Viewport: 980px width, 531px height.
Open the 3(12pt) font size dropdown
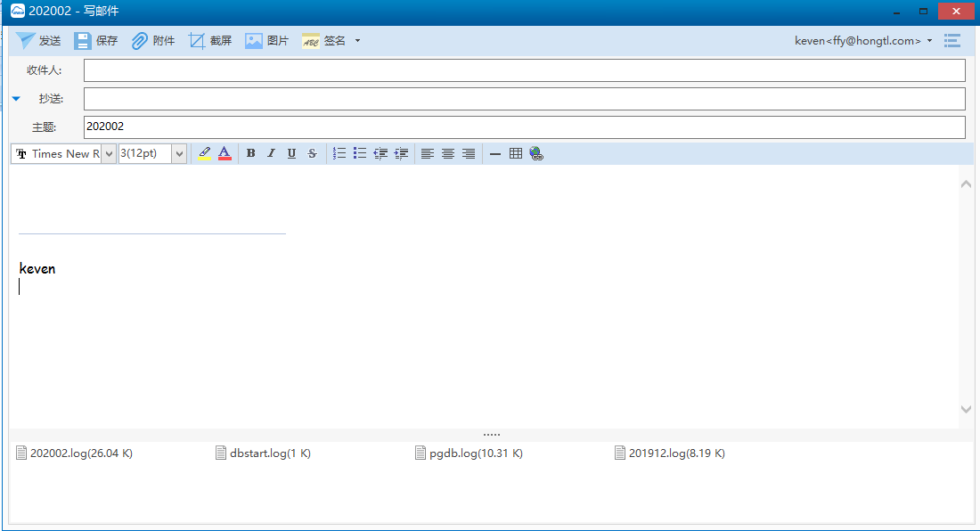(179, 154)
